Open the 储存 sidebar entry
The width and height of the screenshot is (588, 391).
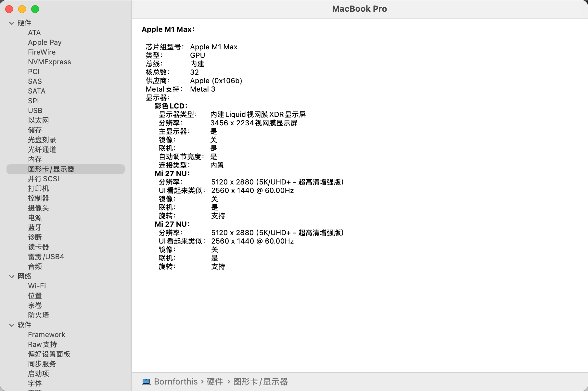(x=35, y=130)
